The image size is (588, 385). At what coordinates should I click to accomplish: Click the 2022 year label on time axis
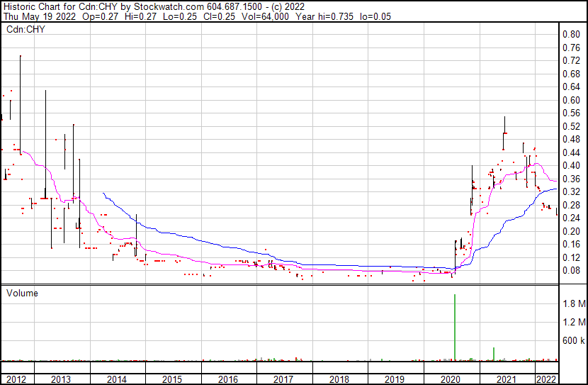[x=545, y=379]
